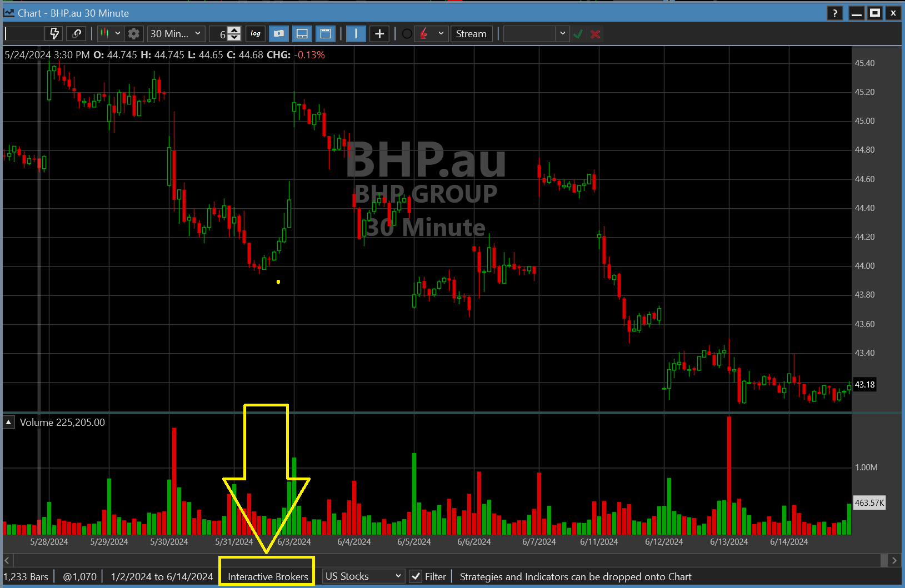
Task: Click the Interactive Brokers data provider label
Action: pyautogui.click(x=267, y=576)
